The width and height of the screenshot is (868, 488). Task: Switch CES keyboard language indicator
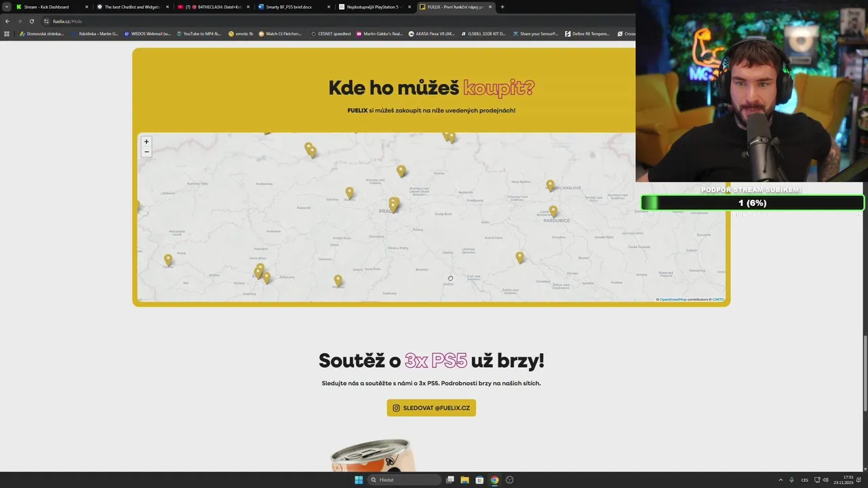pos(805,480)
